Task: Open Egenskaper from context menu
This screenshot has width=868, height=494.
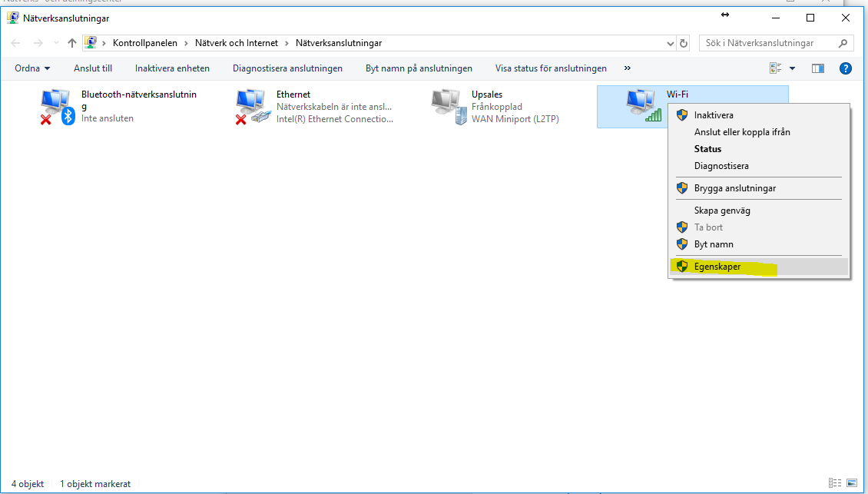Action: (x=759, y=267)
